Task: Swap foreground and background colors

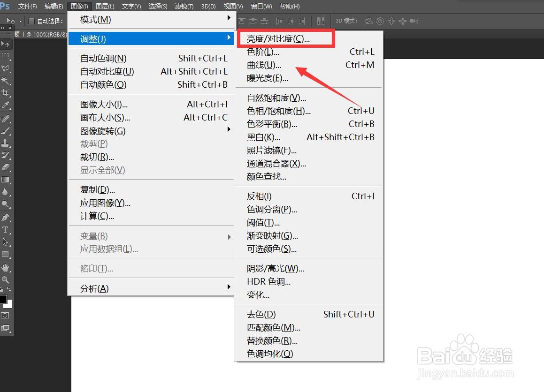Action: [9, 289]
